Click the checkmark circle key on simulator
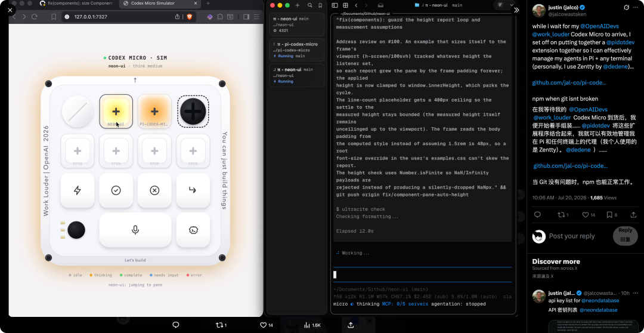The width and height of the screenshot is (644, 333). [x=116, y=190]
